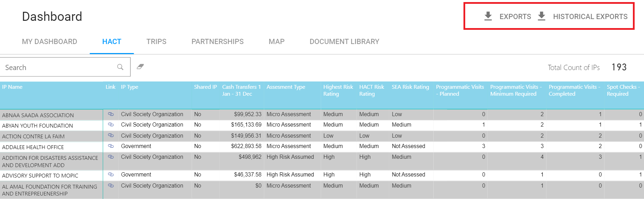Switch to DOCUMENT LIBRARY tab

click(344, 42)
